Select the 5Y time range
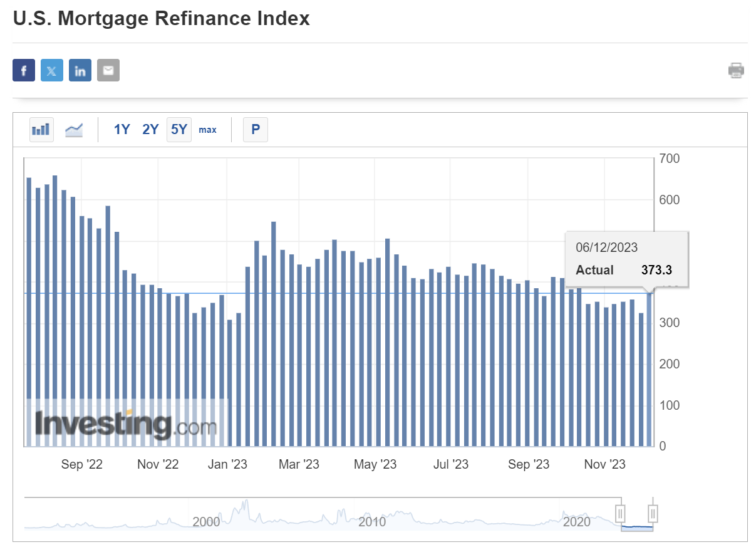Image resolution: width=756 pixels, height=552 pixels. [179, 130]
